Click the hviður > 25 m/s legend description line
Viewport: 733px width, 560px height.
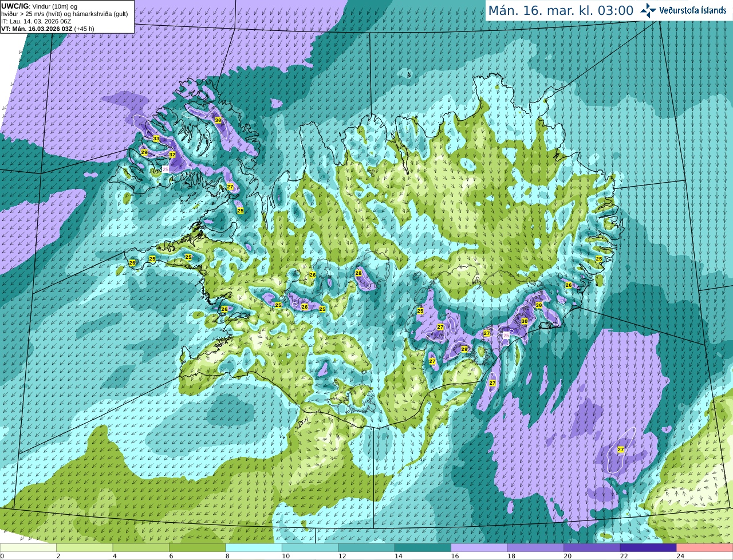pyautogui.click(x=65, y=14)
